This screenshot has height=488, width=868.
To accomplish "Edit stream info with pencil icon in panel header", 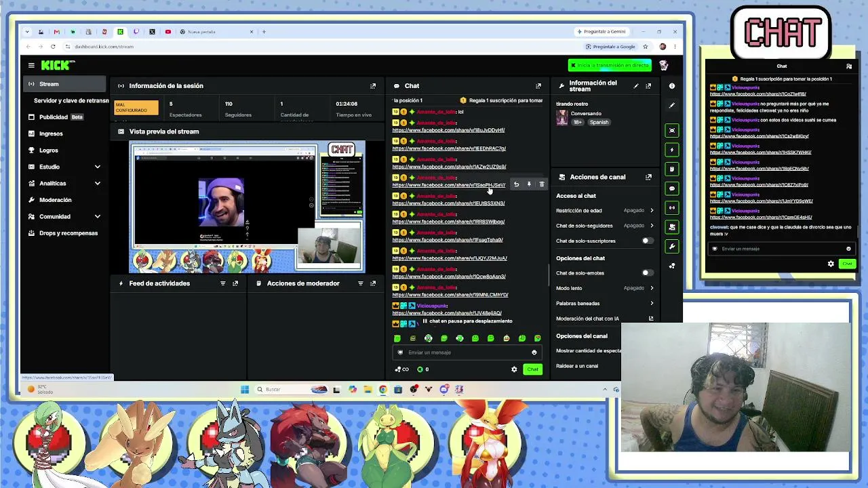I will [635, 86].
